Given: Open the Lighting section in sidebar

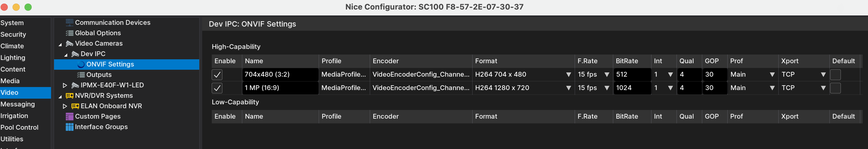Looking at the screenshot, I should 13,58.
